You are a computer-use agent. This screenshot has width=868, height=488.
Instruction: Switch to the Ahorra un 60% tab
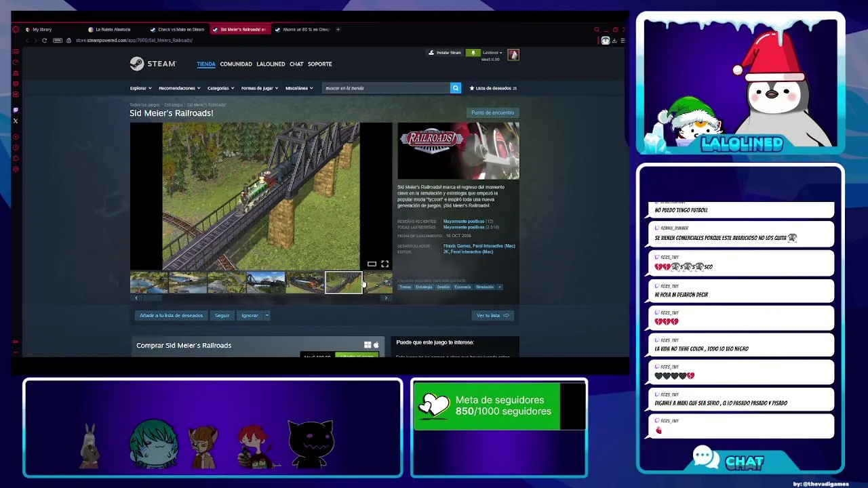tap(302, 29)
